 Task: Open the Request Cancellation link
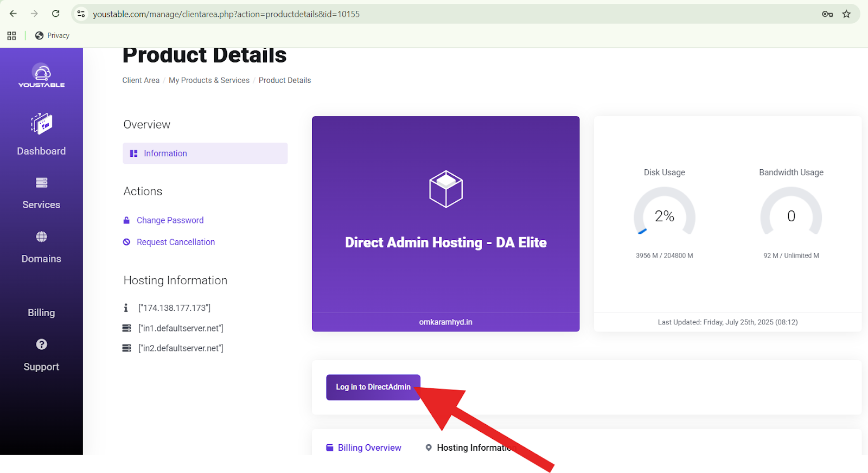pos(176,242)
